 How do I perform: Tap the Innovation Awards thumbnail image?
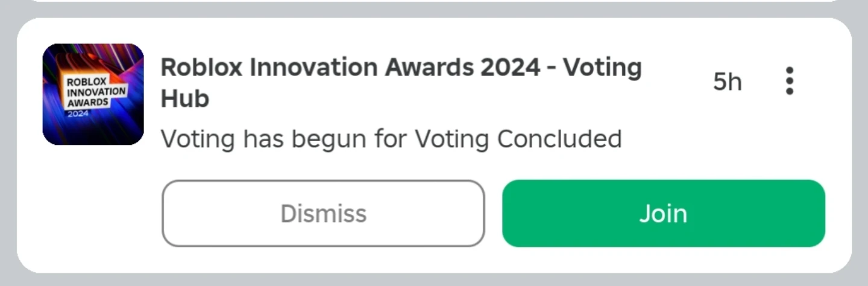click(93, 94)
